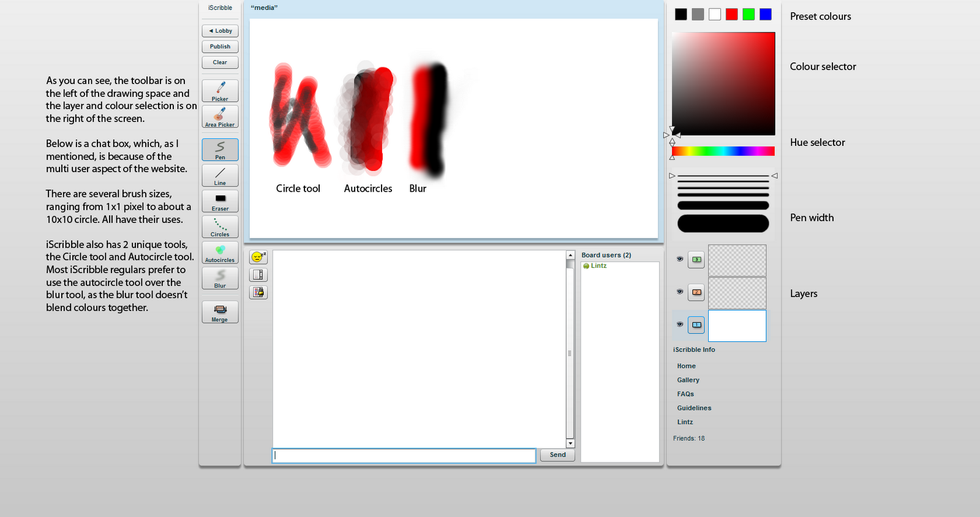Click the layer 2 thumbnail preview
Viewport: 980px width, 517px height.
(737, 293)
